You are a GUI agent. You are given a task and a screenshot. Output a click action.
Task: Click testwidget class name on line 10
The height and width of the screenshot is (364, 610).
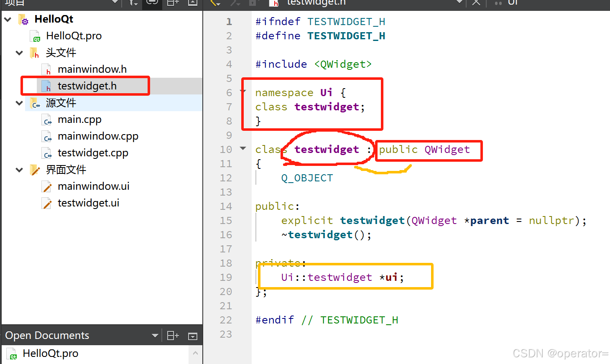[x=327, y=150]
